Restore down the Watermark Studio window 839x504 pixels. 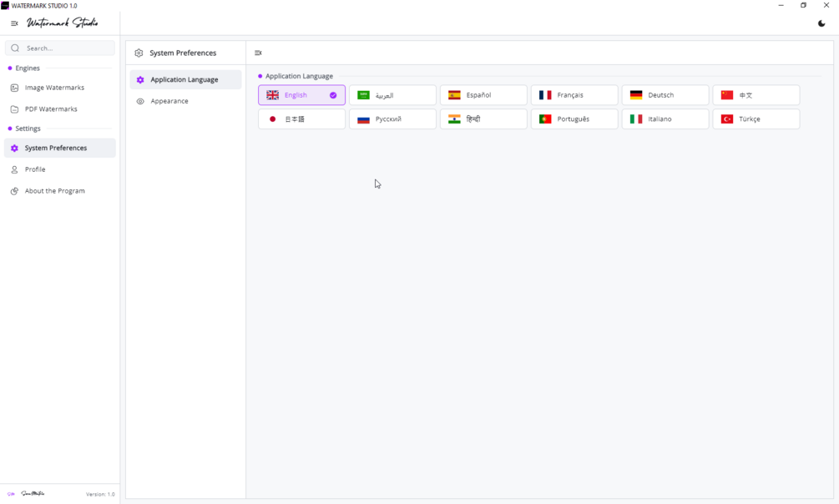[x=804, y=5]
